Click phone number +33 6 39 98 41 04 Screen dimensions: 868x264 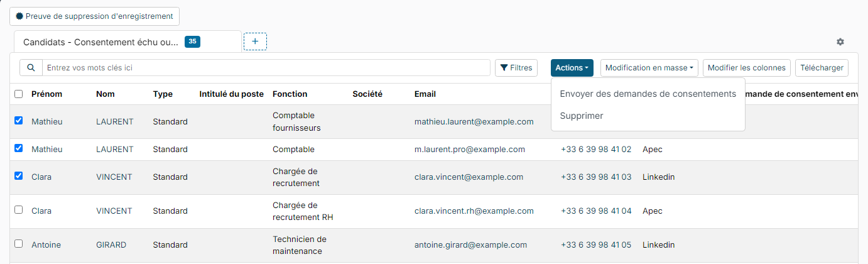(x=596, y=211)
